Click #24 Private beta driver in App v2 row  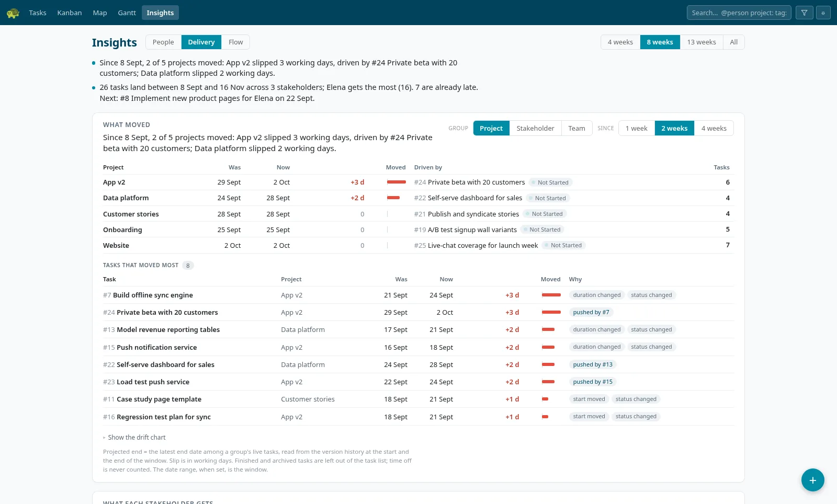pyautogui.click(x=469, y=182)
